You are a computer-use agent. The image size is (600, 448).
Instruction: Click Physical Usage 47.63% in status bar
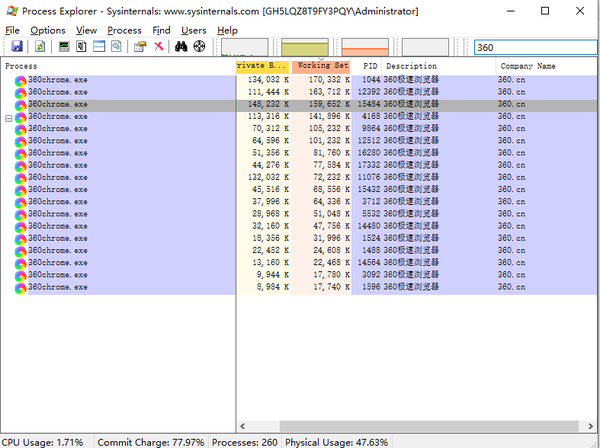click(x=336, y=442)
